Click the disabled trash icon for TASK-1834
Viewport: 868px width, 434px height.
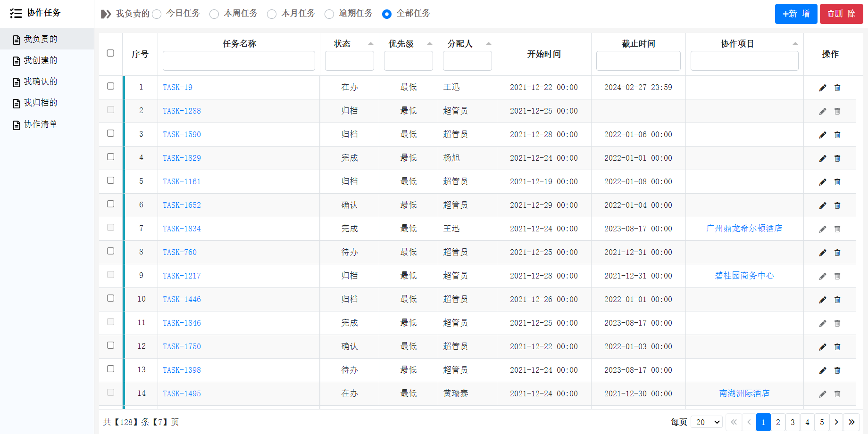pos(837,229)
